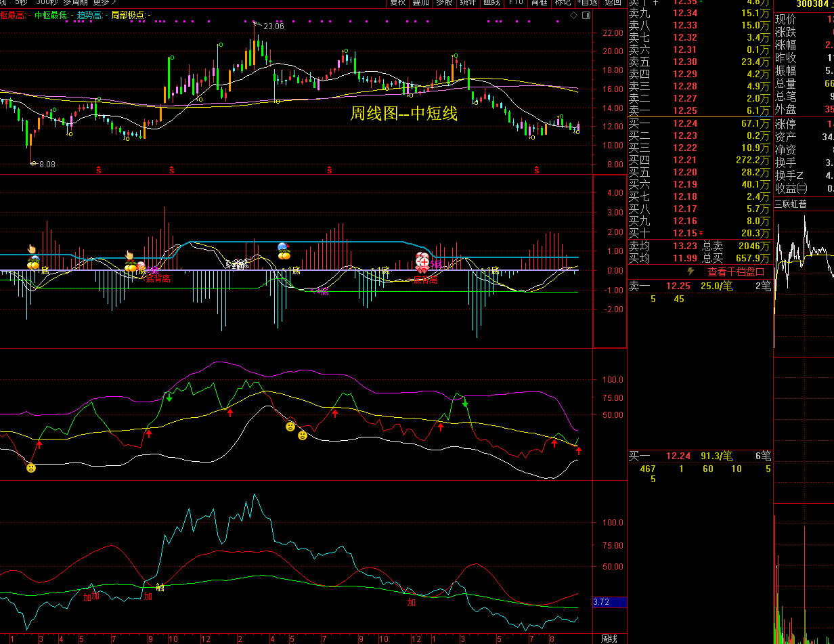Expand the 更多 periods menu

pyautogui.click(x=105, y=2)
